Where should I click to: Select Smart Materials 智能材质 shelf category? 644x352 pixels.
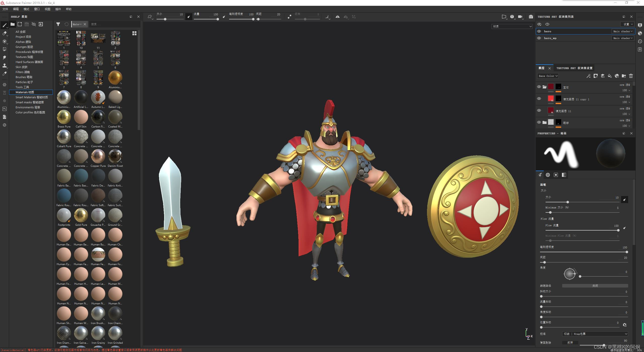point(31,97)
